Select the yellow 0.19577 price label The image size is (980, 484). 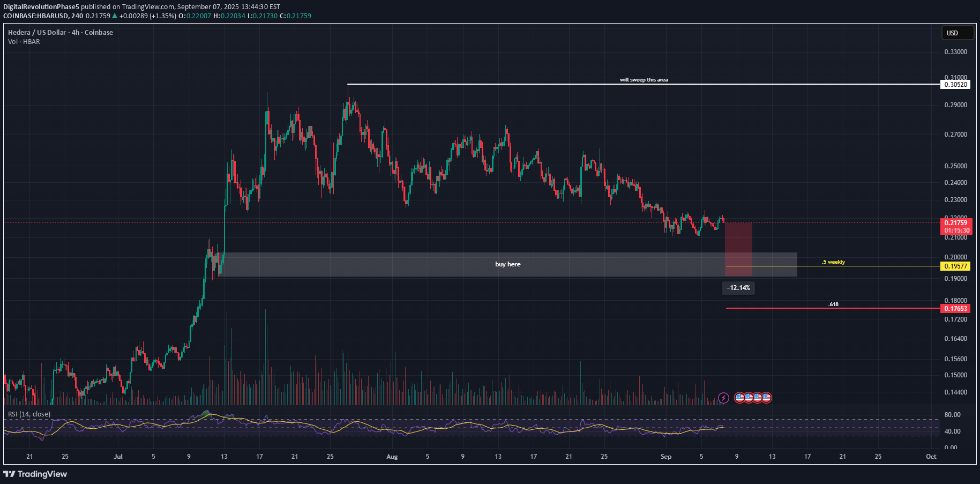(955, 266)
